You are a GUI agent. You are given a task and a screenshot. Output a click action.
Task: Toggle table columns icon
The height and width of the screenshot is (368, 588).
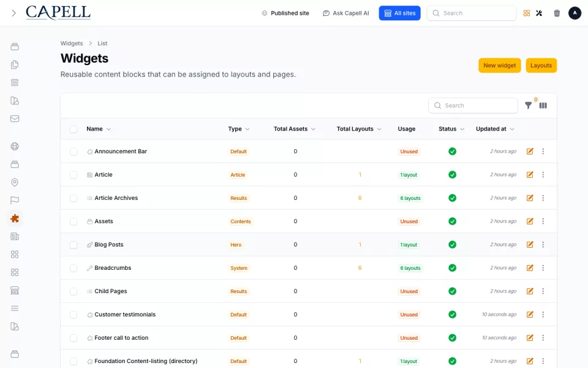coord(543,105)
